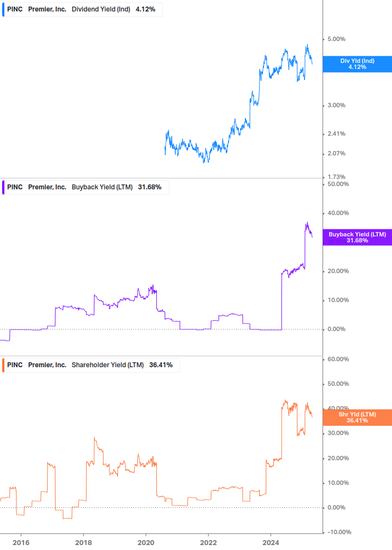Select the orange Shr Yld 36.41% tag
The image size is (392, 550).
[x=358, y=418]
